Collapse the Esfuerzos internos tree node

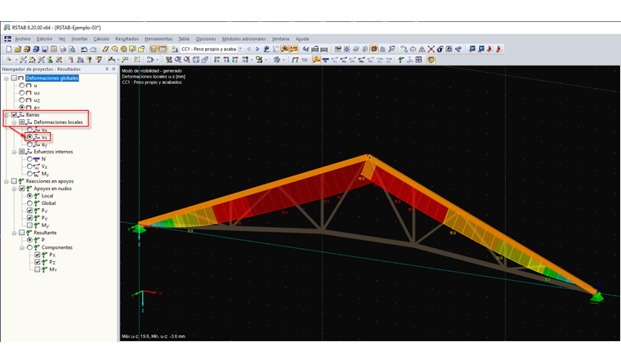15,152
